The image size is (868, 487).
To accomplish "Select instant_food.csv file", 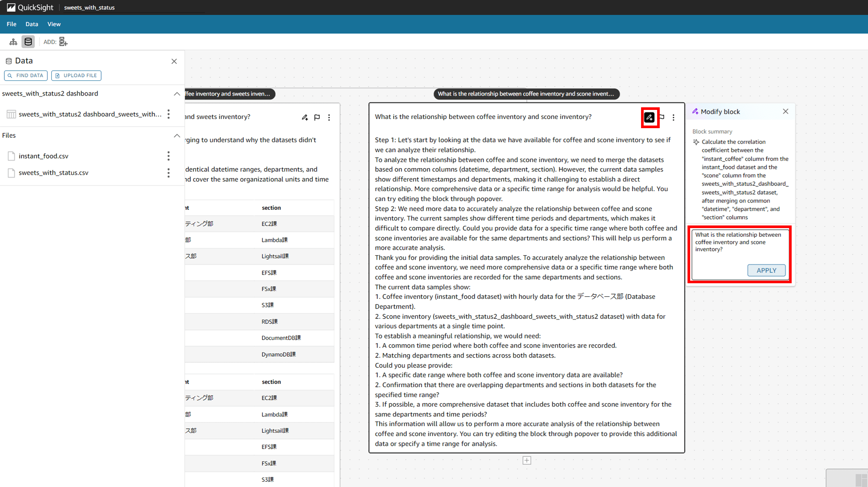I will (43, 156).
